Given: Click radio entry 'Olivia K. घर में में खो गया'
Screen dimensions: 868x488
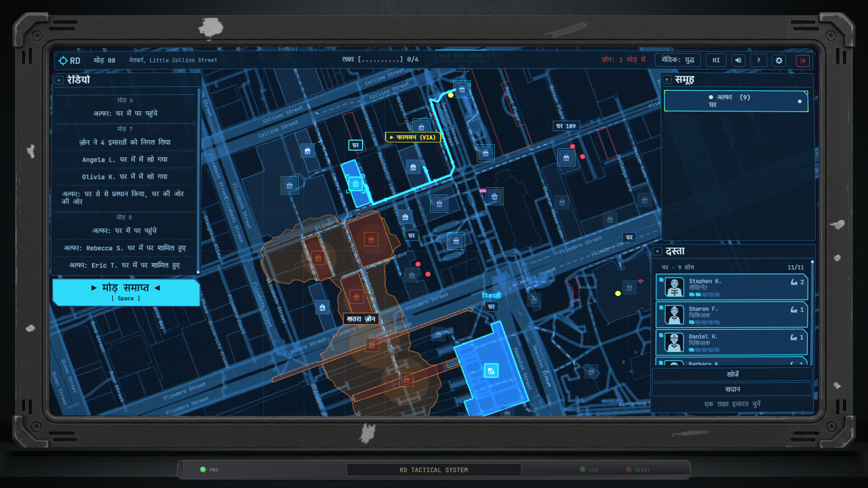Looking at the screenshot, I should [x=125, y=177].
